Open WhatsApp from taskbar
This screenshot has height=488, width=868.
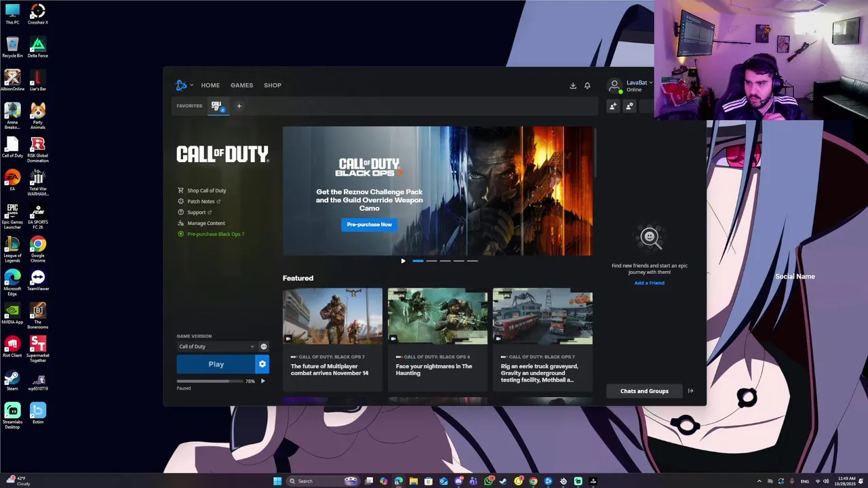click(488, 481)
